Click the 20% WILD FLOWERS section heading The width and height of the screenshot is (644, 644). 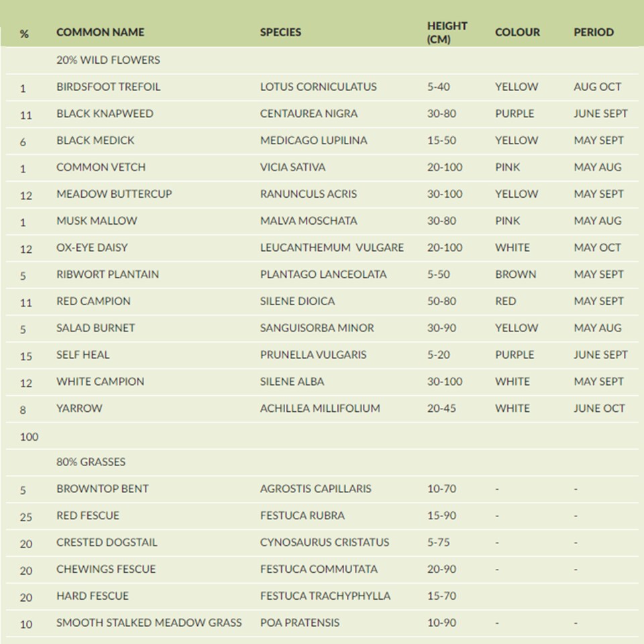(x=108, y=60)
